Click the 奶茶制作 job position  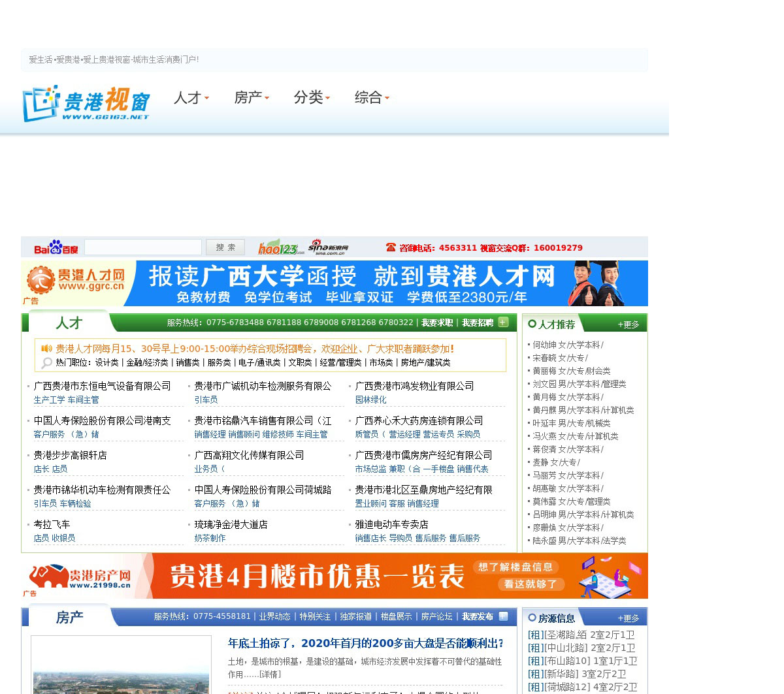point(210,538)
